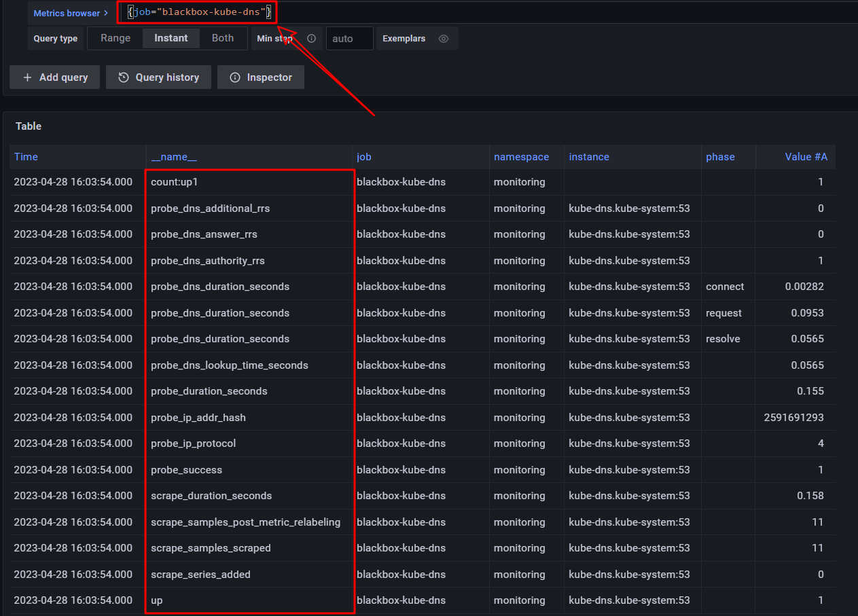The height and width of the screenshot is (616, 858).
Task: Sort table by phase column header
Action: click(720, 157)
